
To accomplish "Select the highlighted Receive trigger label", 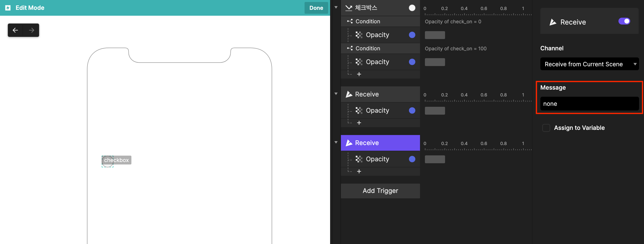I will click(367, 143).
